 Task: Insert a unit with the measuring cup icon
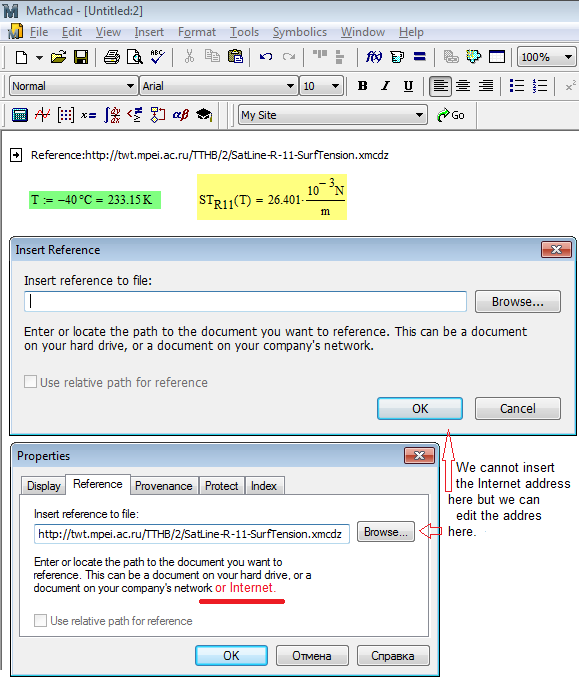pyautogui.click(x=397, y=56)
